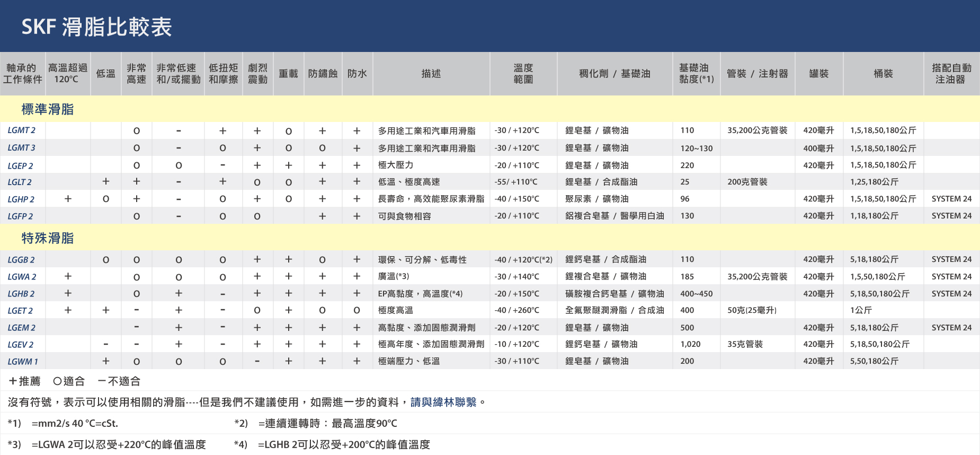Image resolution: width=980 pixels, height=455 pixels.
Task: Select the 極端壓力、低溫 description
Action: click(409, 361)
